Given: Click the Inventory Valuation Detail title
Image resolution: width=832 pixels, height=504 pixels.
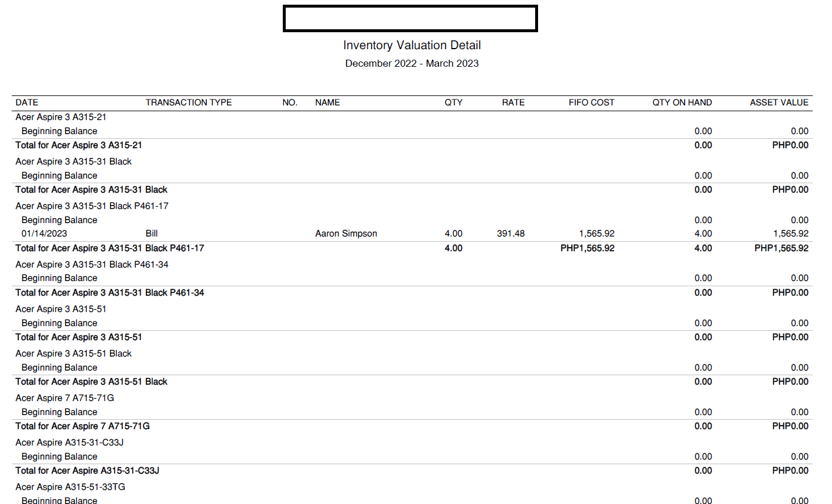Looking at the screenshot, I should (412, 45).
